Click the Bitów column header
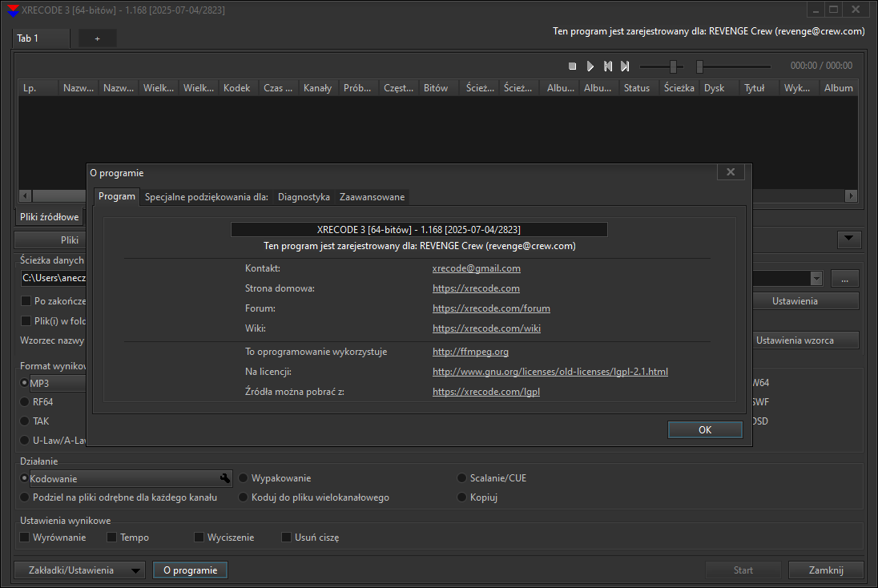 pyautogui.click(x=439, y=88)
